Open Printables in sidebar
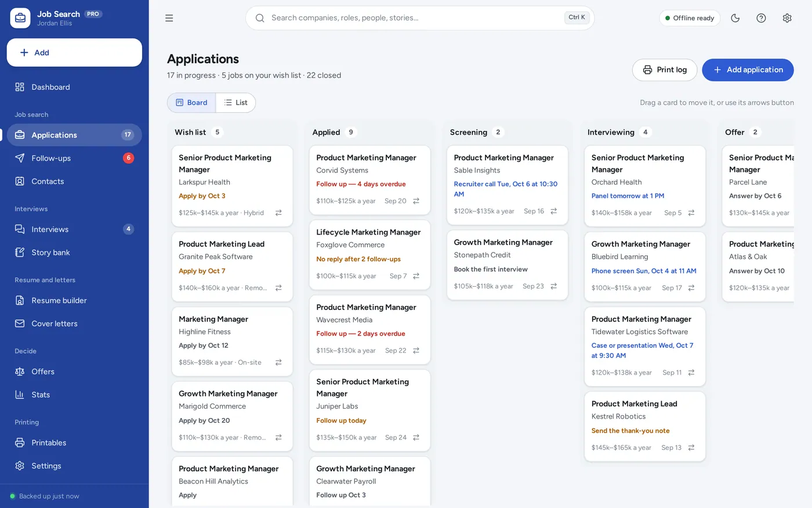Viewport: 812px width, 508px height. [x=74, y=442]
